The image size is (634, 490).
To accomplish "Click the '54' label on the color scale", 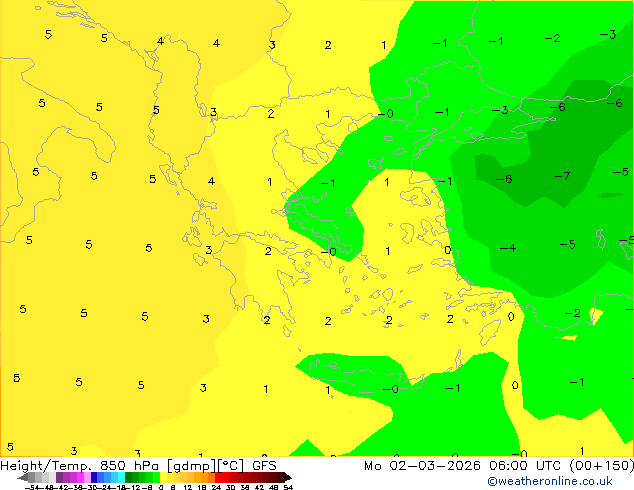I will [288, 487].
